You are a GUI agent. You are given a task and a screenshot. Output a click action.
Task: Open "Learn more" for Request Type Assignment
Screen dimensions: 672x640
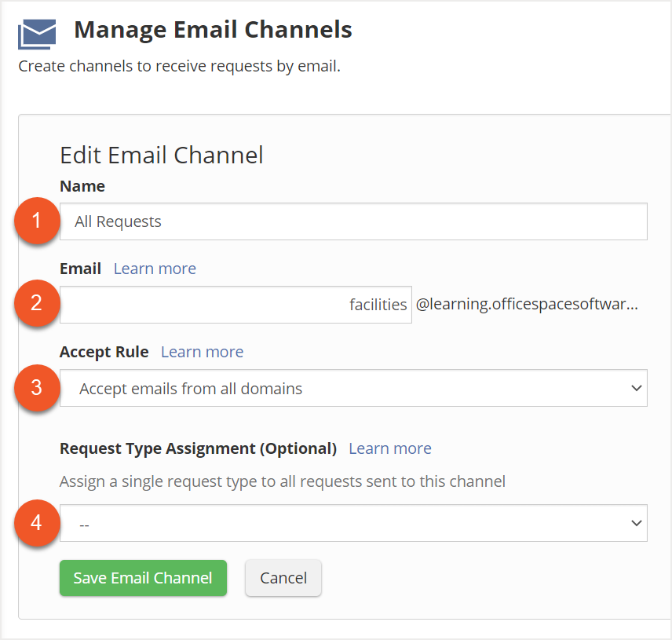point(389,448)
